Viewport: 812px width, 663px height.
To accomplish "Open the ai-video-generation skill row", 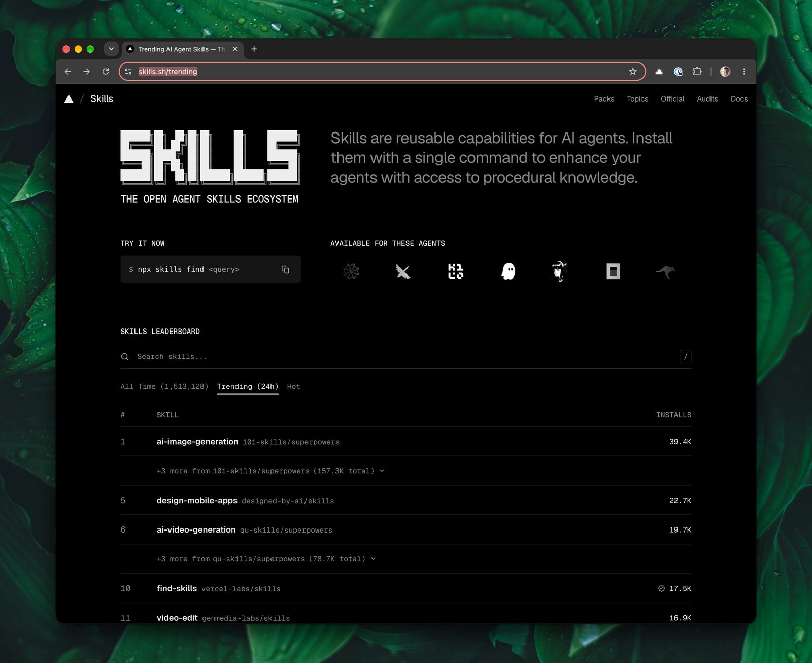I will click(x=405, y=530).
